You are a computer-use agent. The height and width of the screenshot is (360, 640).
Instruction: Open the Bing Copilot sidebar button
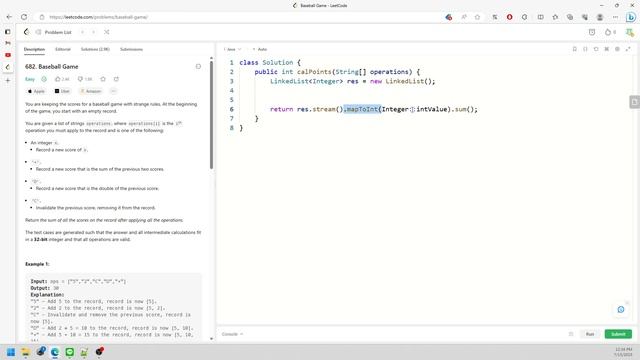631,17
